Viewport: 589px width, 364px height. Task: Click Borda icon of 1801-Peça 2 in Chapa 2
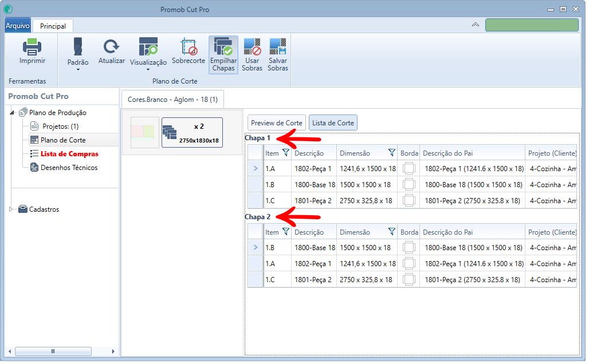pos(409,279)
